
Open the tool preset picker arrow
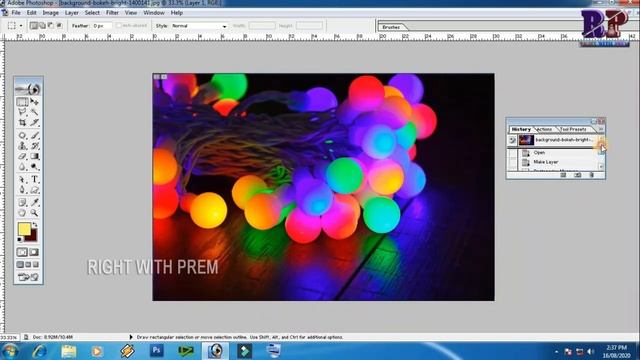pyautogui.click(x=21, y=26)
